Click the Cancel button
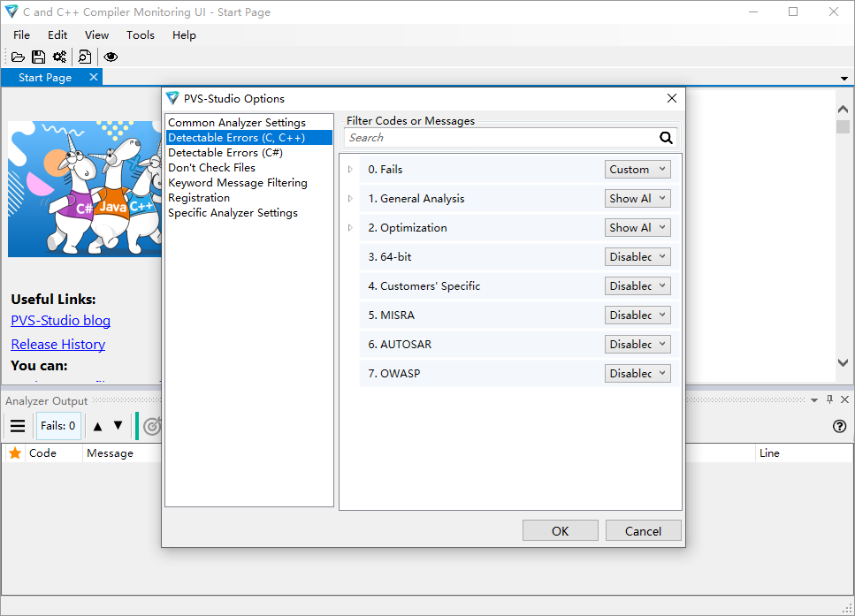 (643, 531)
